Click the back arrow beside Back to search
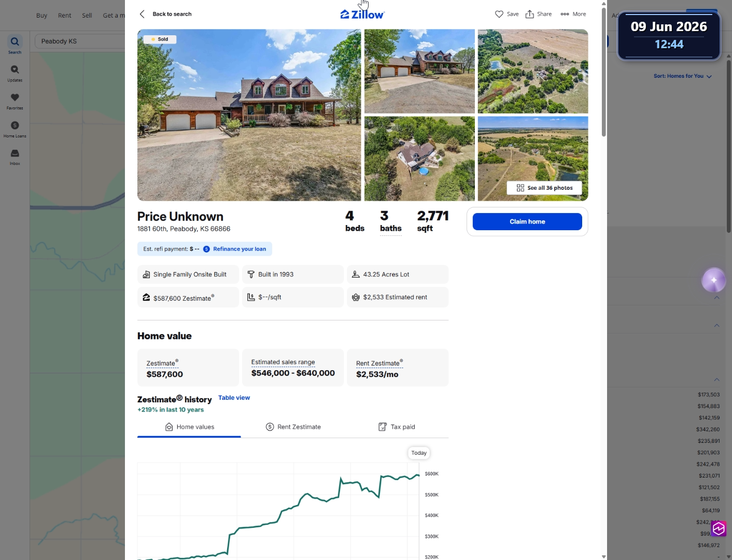The image size is (732, 560). pos(142,14)
